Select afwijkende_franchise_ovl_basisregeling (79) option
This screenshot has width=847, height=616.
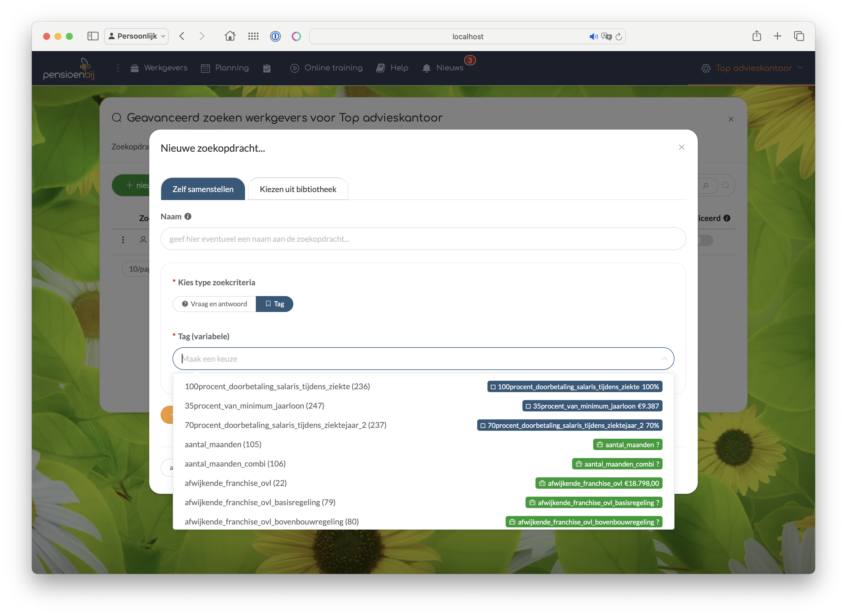[x=423, y=503]
